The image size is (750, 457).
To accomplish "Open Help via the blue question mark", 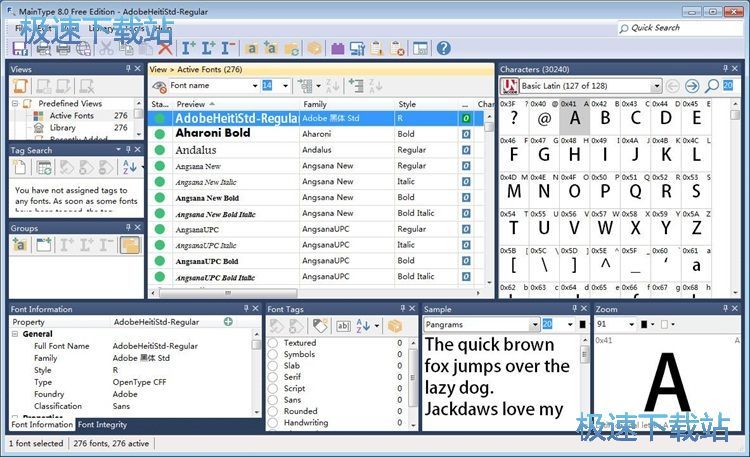I will point(443,48).
